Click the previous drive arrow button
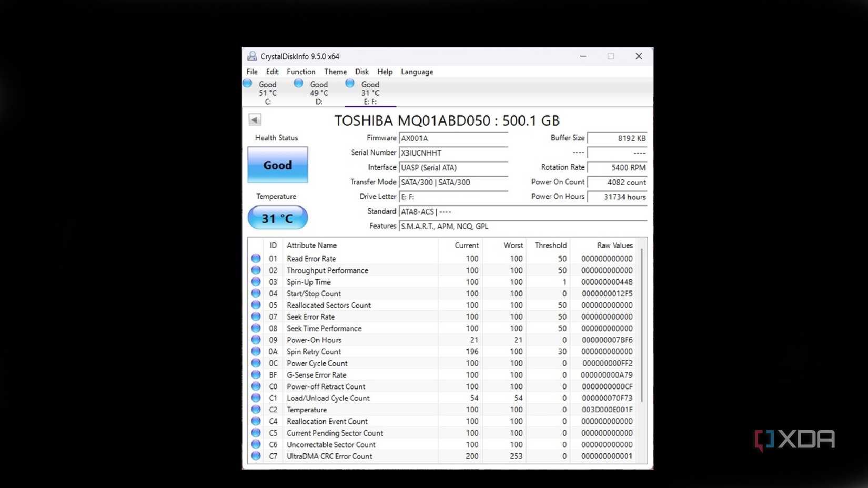 (255, 120)
